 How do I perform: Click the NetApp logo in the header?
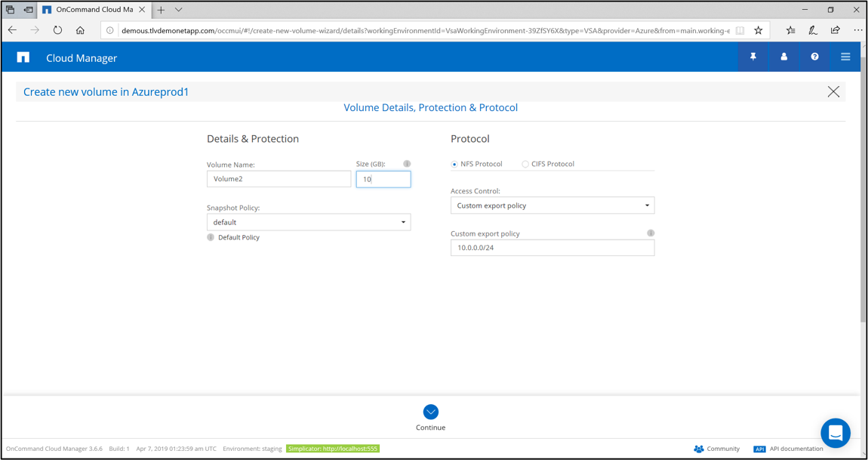tap(23, 57)
